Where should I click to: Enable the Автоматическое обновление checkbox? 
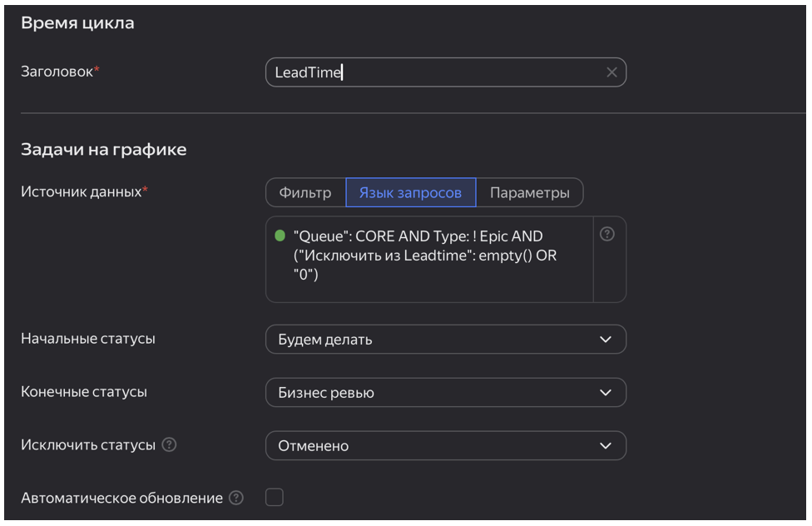pos(275,498)
